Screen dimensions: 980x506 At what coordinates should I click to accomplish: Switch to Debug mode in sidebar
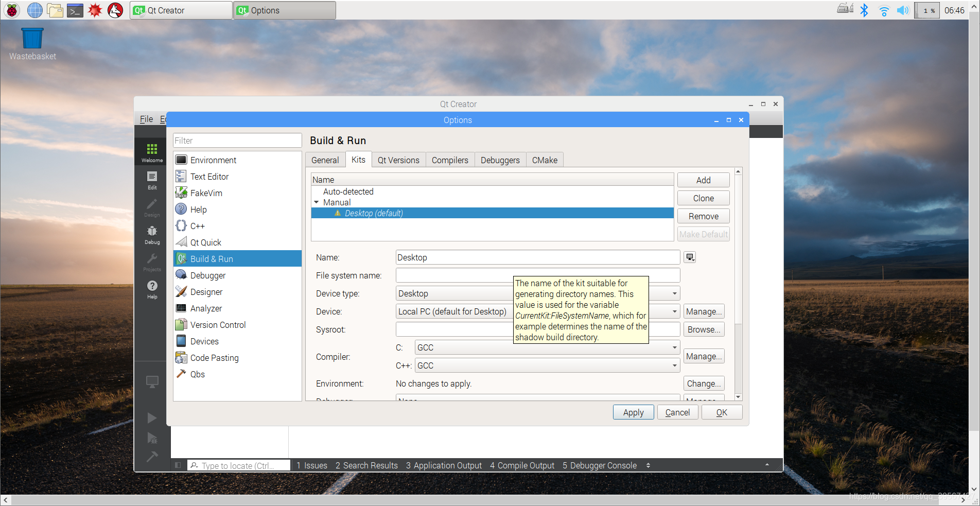click(x=152, y=235)
